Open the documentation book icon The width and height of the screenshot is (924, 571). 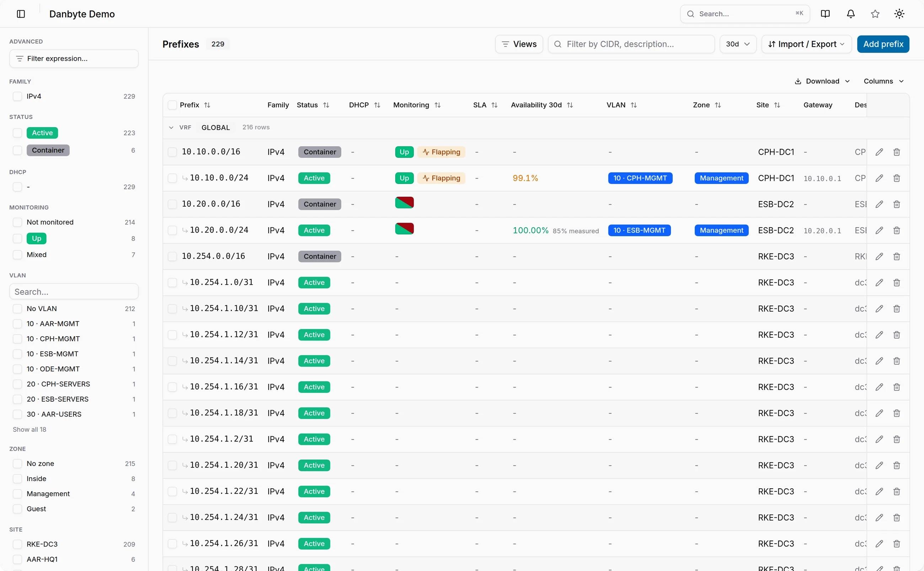click(825, 14)
